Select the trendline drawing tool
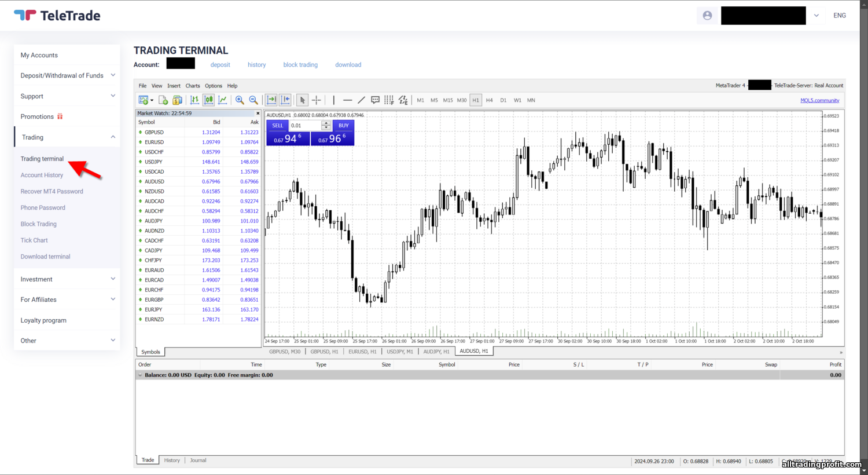Screen dimensions: 868x475 [x=361, y=100]
